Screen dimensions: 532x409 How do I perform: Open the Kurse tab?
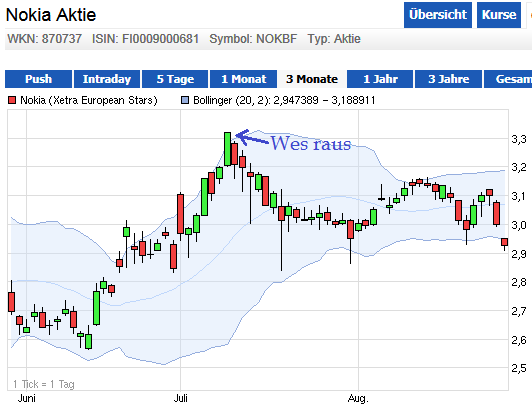[499, 15]
